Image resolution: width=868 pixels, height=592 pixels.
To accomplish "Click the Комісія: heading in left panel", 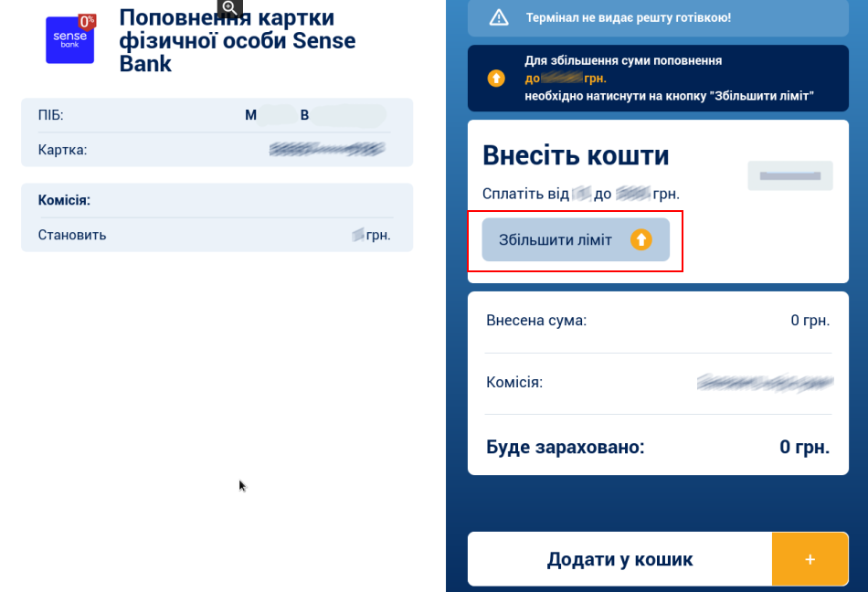I will (64, 200).
